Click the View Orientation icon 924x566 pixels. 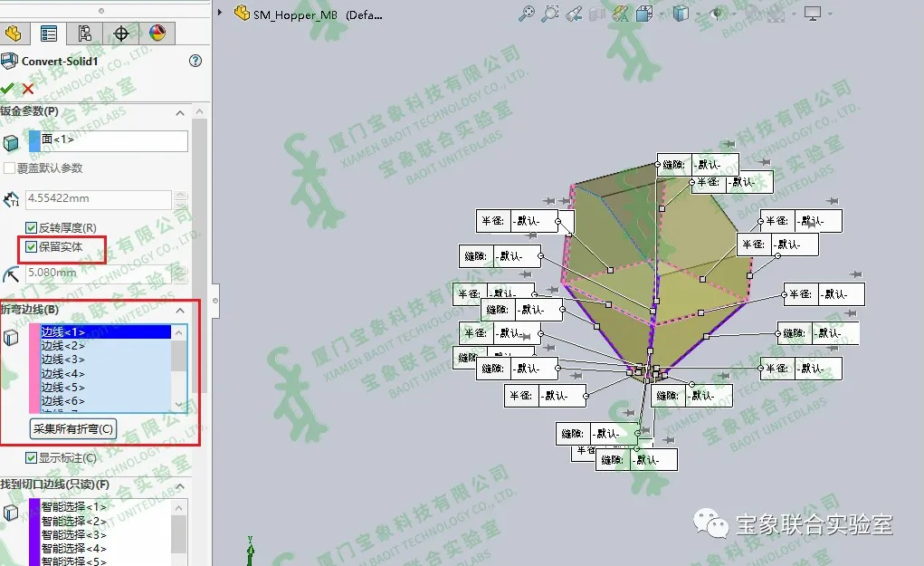644,13
